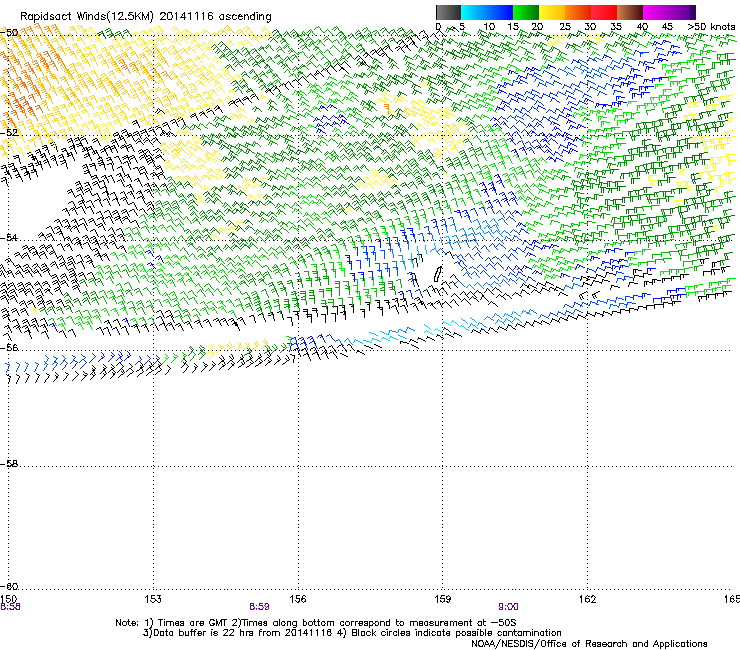Click the purple 8:59 time label

tap(260, 607)
